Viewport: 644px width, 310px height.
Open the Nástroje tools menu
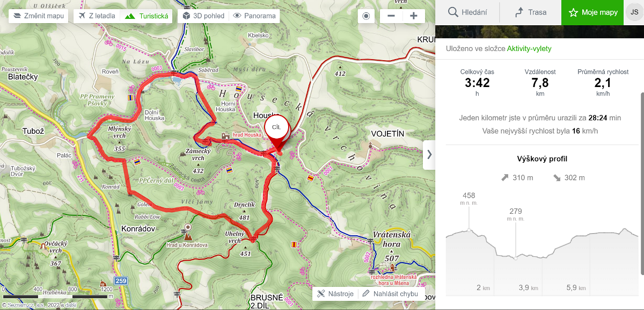coord(335,294)
